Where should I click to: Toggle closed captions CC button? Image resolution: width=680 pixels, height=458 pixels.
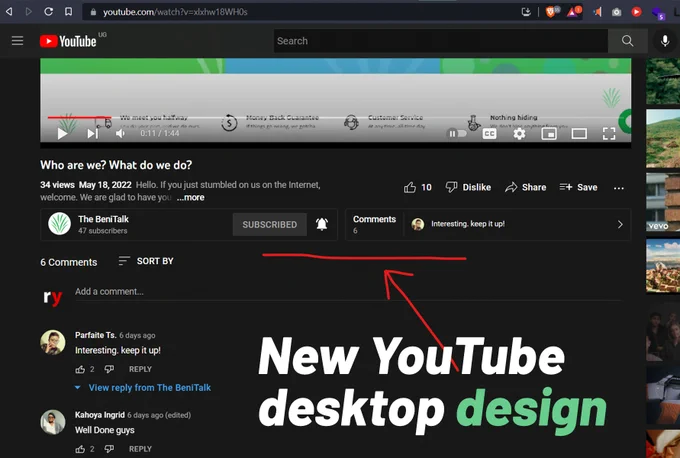point(489,134)
